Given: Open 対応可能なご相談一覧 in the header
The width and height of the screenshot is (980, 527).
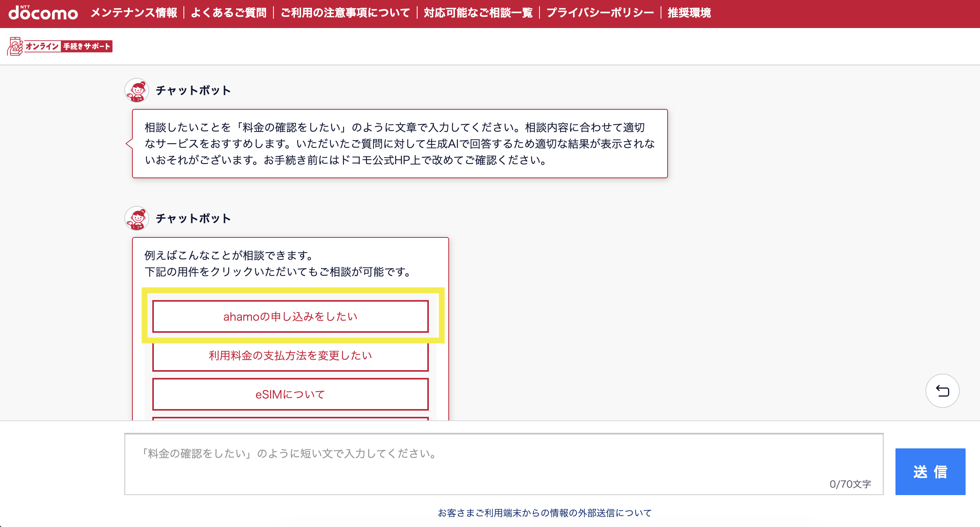Looking at the screenshot, I should pos(478,13).
